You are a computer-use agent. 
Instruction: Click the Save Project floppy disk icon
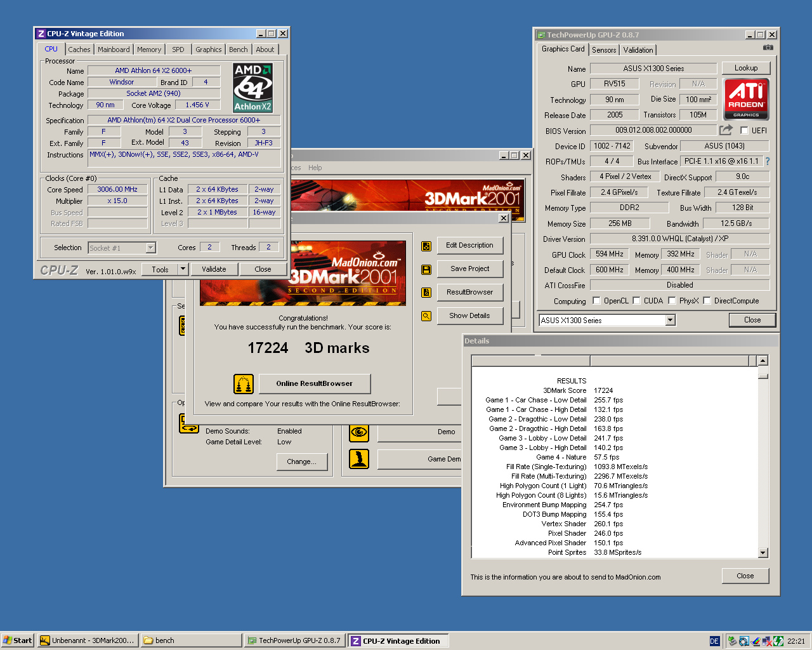coord(426,269)
